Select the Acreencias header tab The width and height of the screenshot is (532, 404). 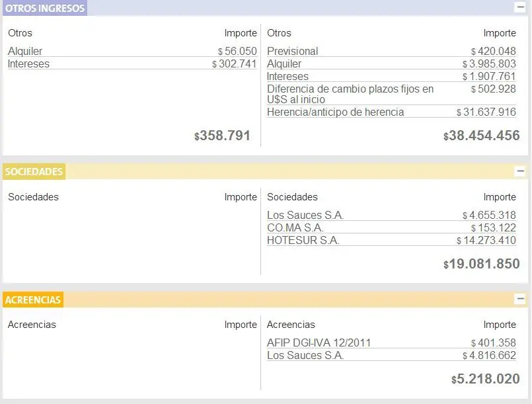(x=33, y=300)
